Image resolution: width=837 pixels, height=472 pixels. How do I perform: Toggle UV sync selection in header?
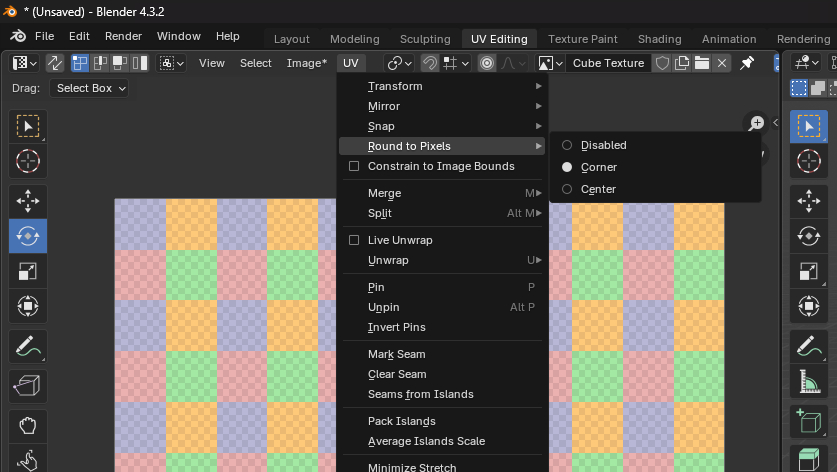pos(55,63)
